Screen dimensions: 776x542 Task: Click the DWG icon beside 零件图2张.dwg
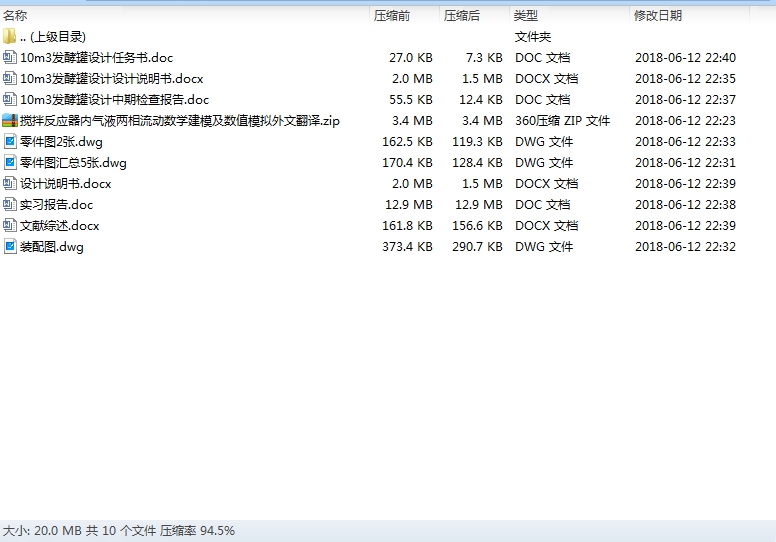(9, 142)
